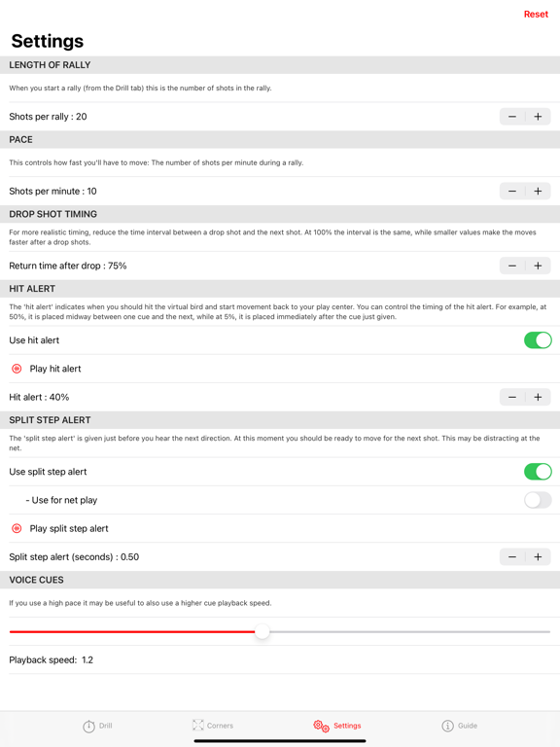Tap the iOS home indicator bar
Viewport: 560px width, 747px height.
pos(280,741)
